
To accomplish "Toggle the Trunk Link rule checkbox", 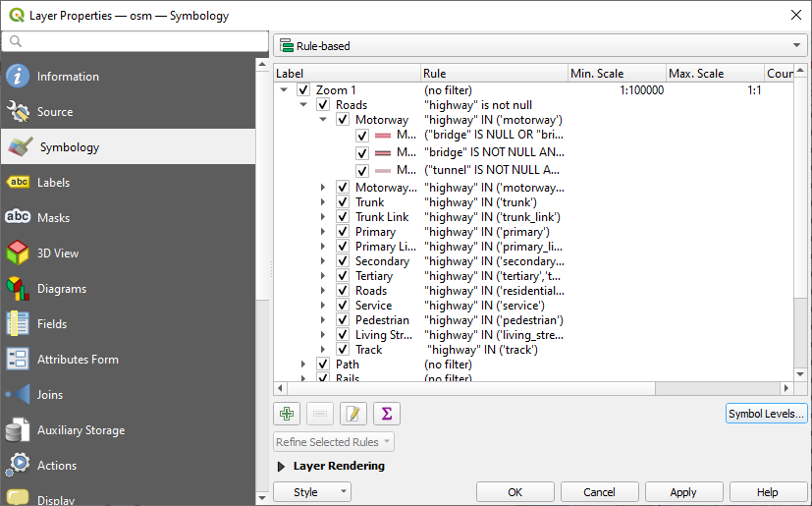I will pyautogui.click(x=343, y=217).
